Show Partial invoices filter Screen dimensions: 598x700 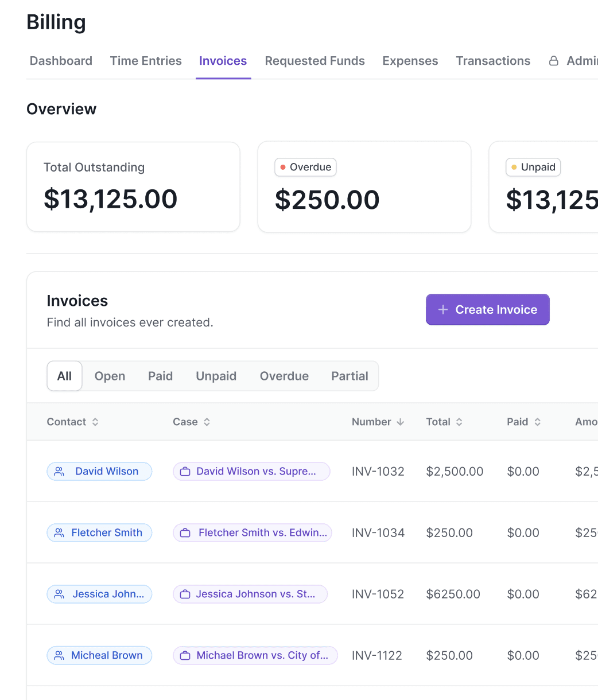[x=350, y=376]
